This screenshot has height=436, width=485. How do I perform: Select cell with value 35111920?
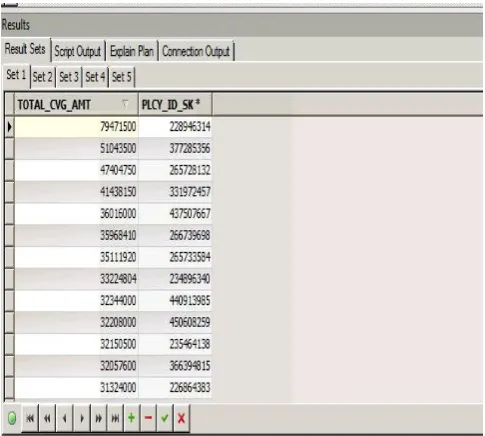pos(76,257)
